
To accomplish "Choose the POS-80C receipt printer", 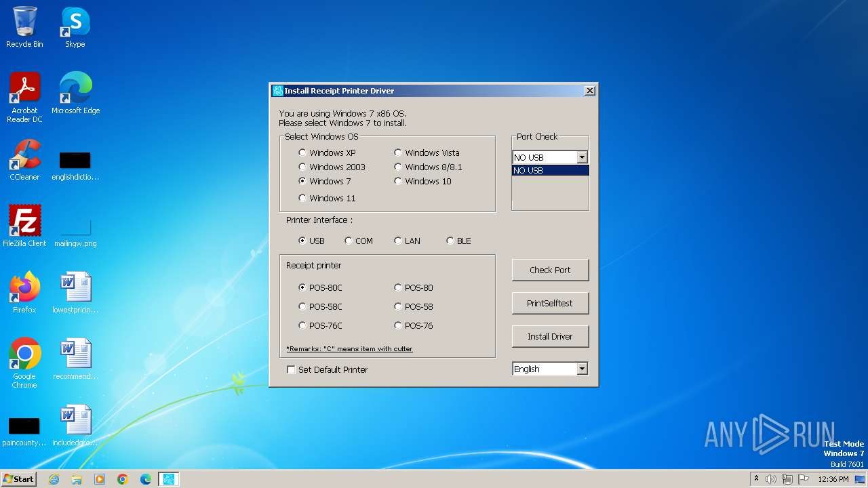I will (x=321, y=287).
